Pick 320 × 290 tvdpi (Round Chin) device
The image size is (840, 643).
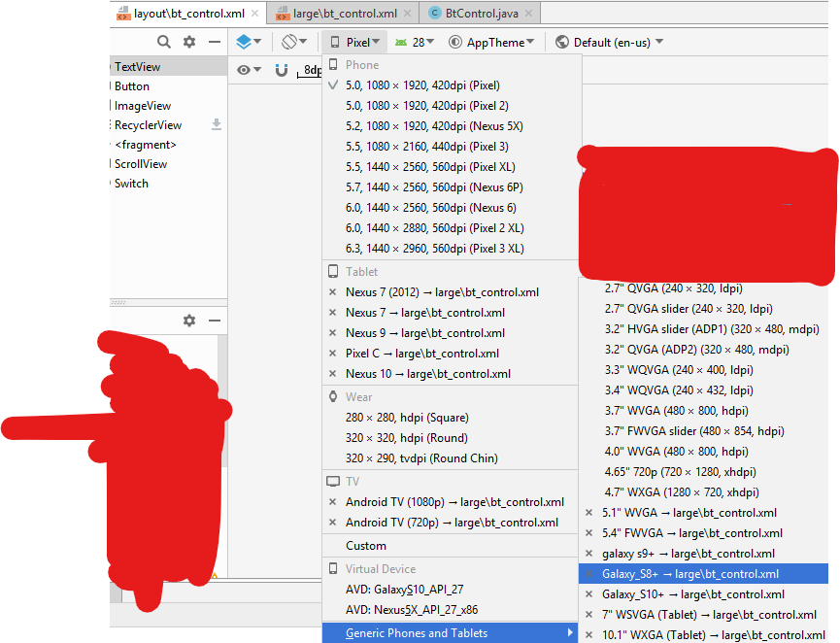(451, 458)
